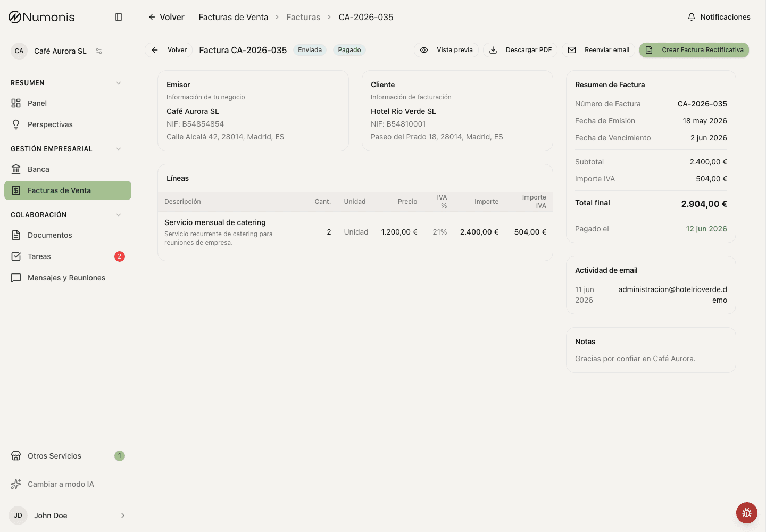Click the Perspectivas lightbulb icon
The height and width of the screenshot is (532, 766).
pyautogui.click(x=16, y=124)
